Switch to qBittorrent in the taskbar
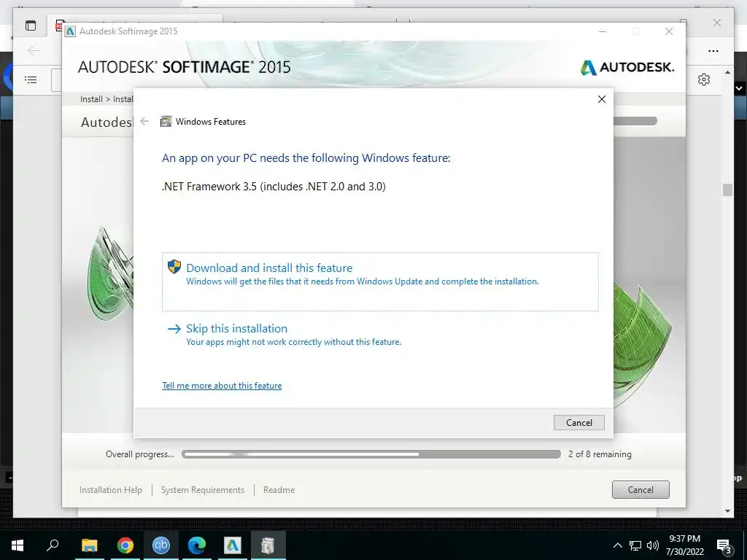This screenshot has width=747, height=560. coord(161,545)
